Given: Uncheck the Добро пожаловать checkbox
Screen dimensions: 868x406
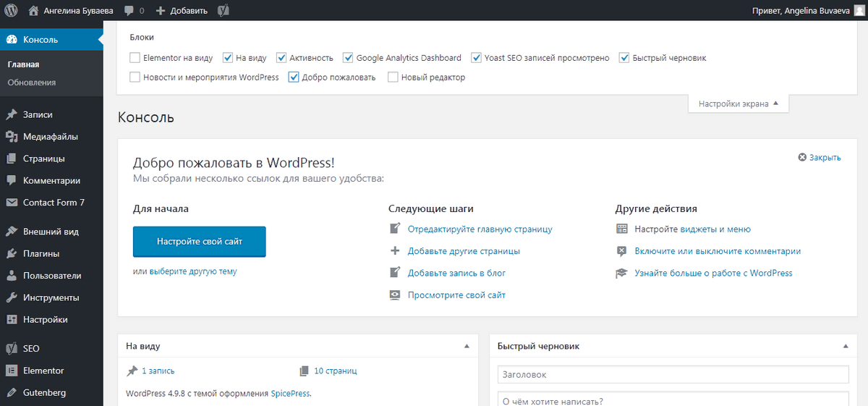Looking at the screenshot, I should [x=293, y=77].
